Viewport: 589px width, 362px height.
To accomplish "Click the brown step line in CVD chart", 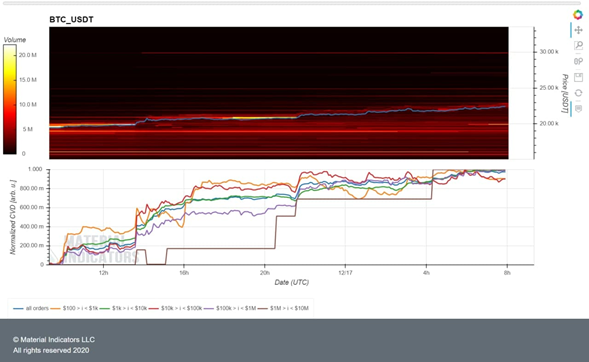I will [220, 248].
